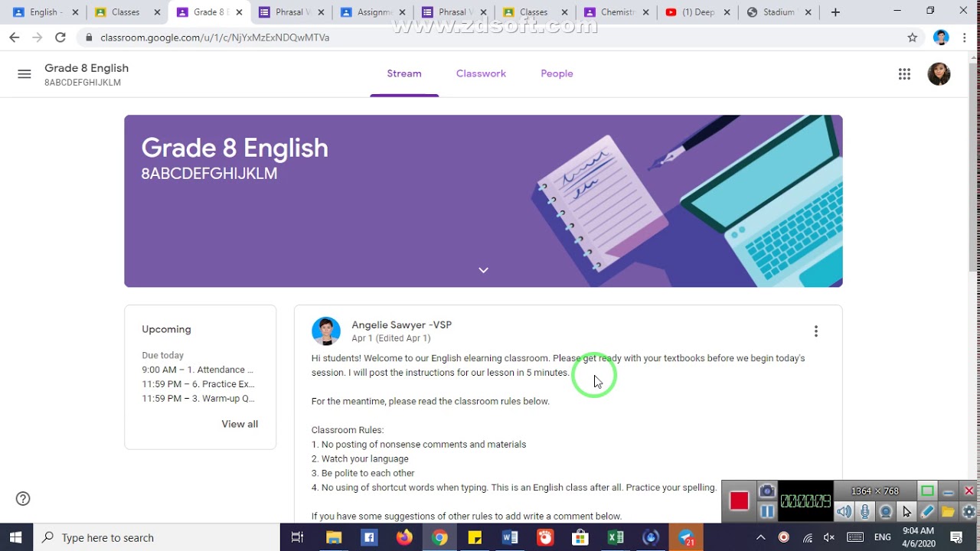Expand the class banner details chevron
Screen dimensions: 980x551
483,270
